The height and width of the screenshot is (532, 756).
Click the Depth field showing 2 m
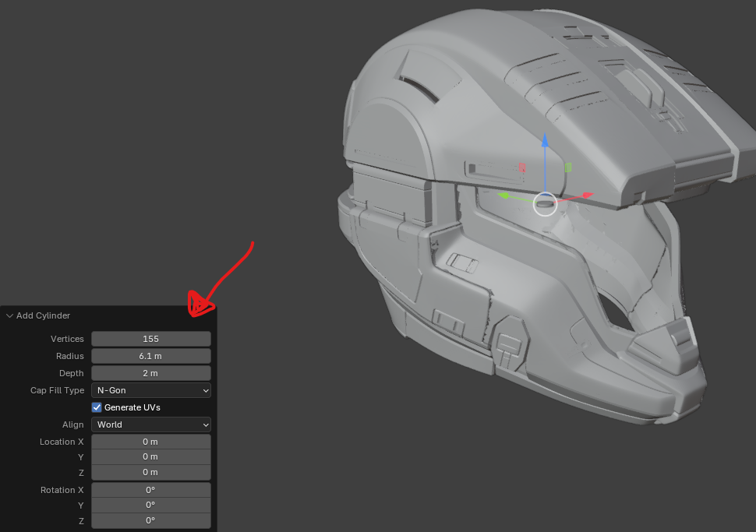coord(151,373)
